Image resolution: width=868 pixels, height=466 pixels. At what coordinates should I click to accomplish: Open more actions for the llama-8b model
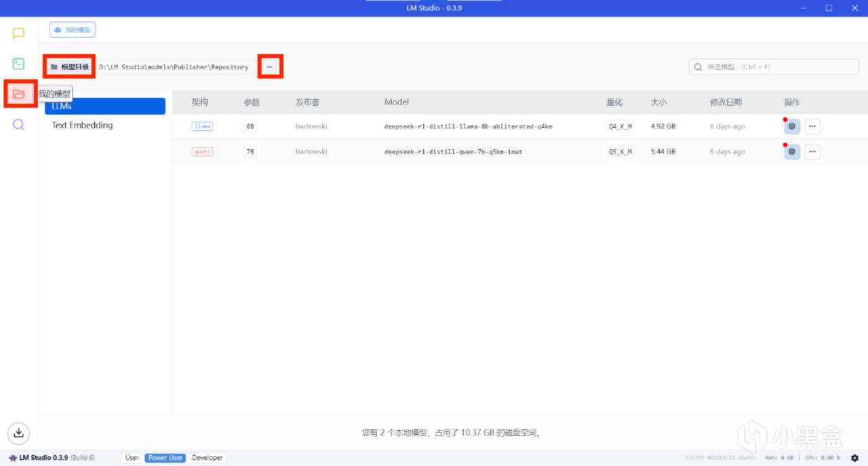pos(812,126)
